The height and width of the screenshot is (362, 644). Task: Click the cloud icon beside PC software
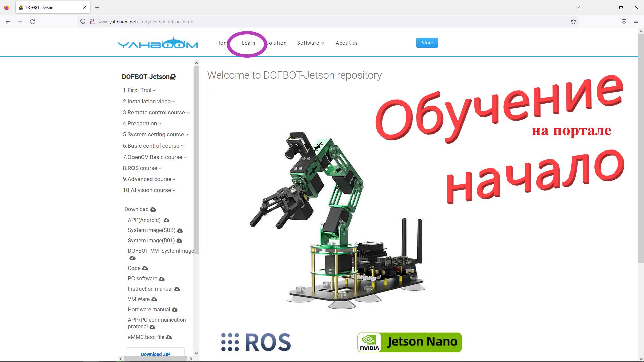pyautogui.click(x=162, y=279)
